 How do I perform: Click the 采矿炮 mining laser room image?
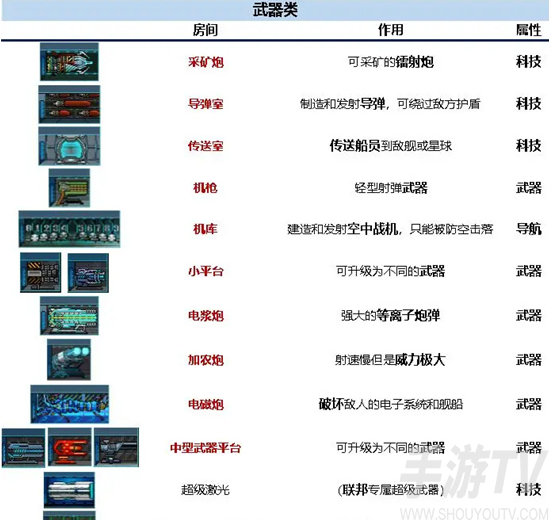click(69, 62)
